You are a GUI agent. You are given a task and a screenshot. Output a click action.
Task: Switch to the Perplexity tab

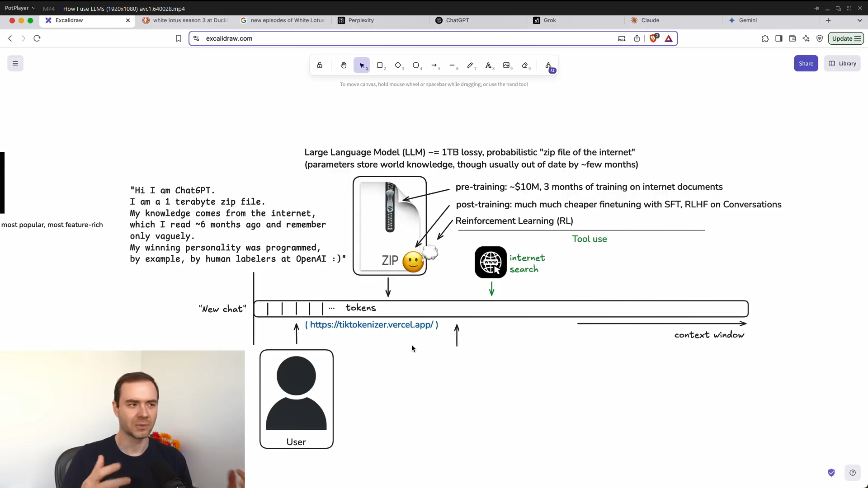(x=361, y=20)
